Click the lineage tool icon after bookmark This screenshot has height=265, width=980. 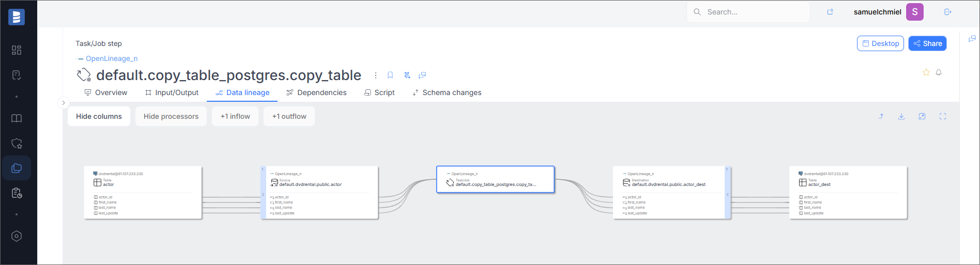tap(407, 75)
